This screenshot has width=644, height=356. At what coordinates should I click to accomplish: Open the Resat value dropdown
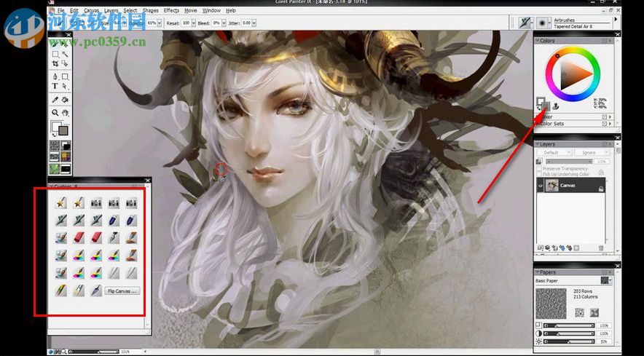click(x=194, y=23)
